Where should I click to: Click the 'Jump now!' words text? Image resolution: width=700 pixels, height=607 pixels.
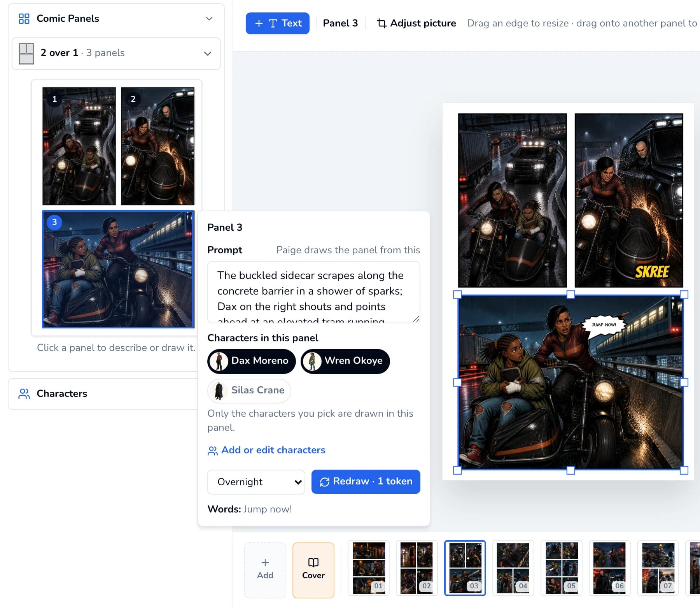point(268,509)
